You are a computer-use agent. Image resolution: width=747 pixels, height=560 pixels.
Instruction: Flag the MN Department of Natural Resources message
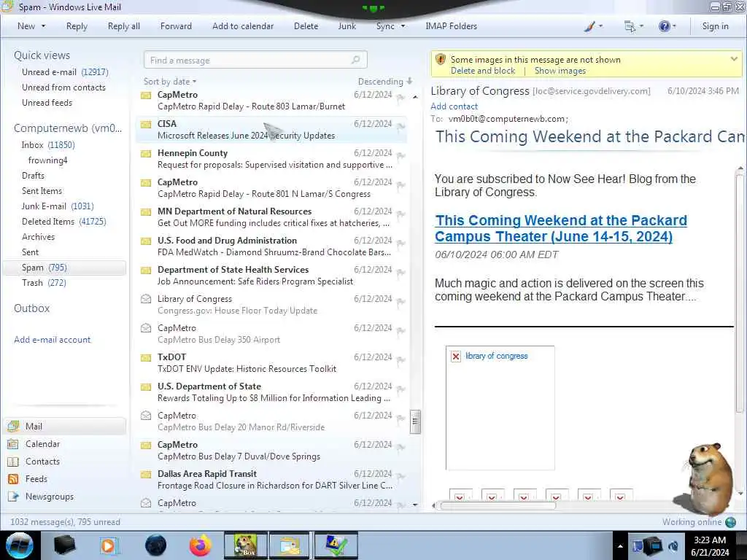[x=400, y=214]
